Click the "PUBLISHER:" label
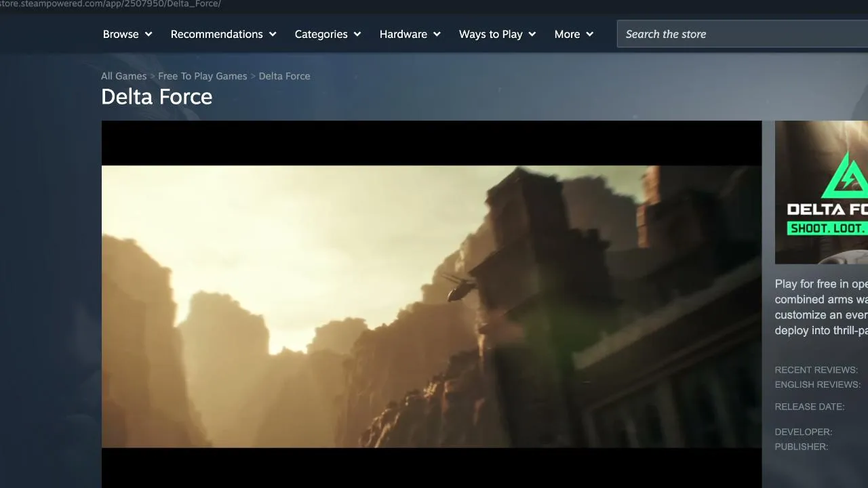Viewport: 868px width, 488px height. [802, 447]
